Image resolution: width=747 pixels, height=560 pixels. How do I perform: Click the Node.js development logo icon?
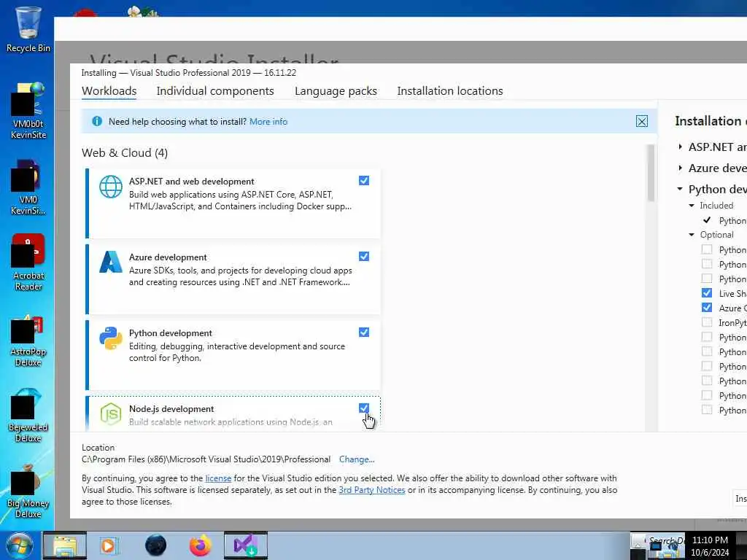point(111,414)
